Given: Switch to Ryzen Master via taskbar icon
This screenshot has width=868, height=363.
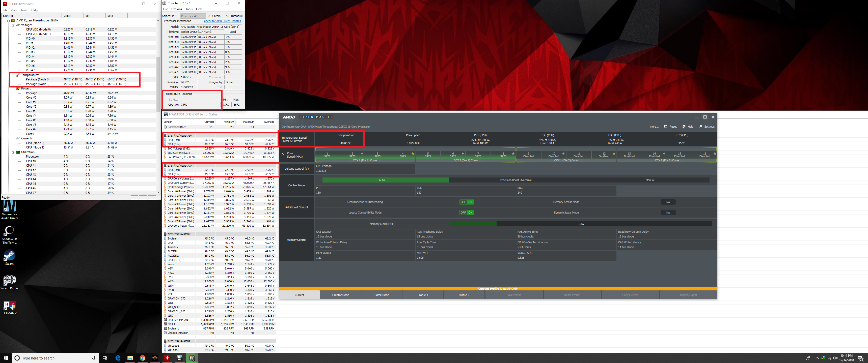Looking at the screenshot, I should tap(155, 358).
